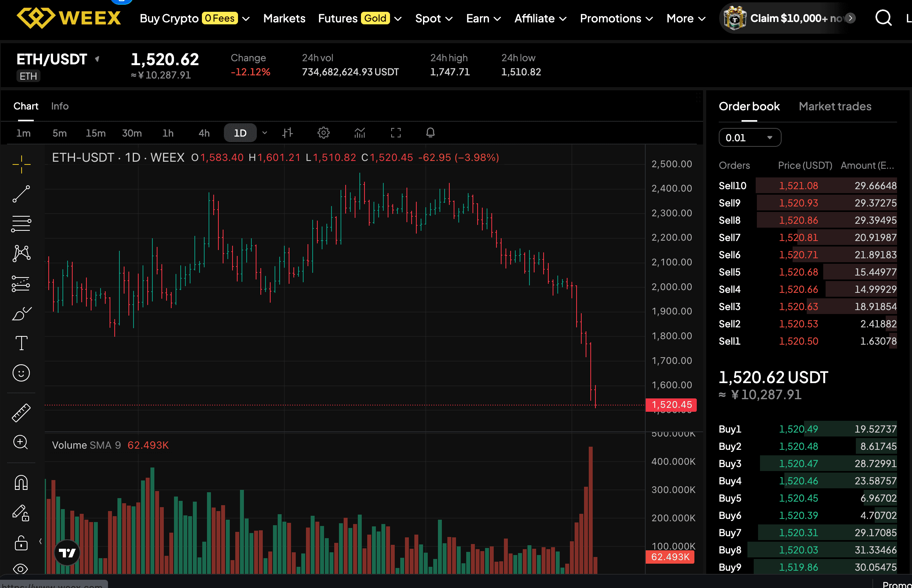Select the XABCD pattern tool
This screenshot has width=912, height=588.
tap(21, 254)
